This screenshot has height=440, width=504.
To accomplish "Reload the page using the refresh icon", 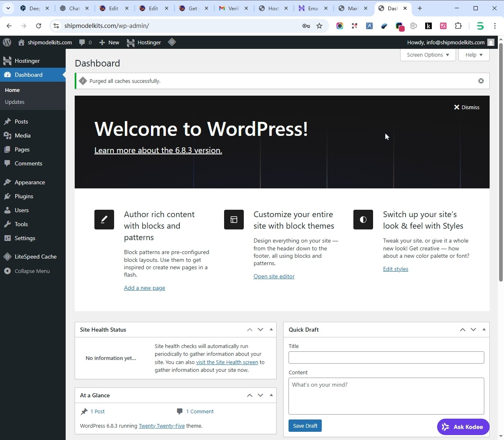I will click(x=39, y=26).
